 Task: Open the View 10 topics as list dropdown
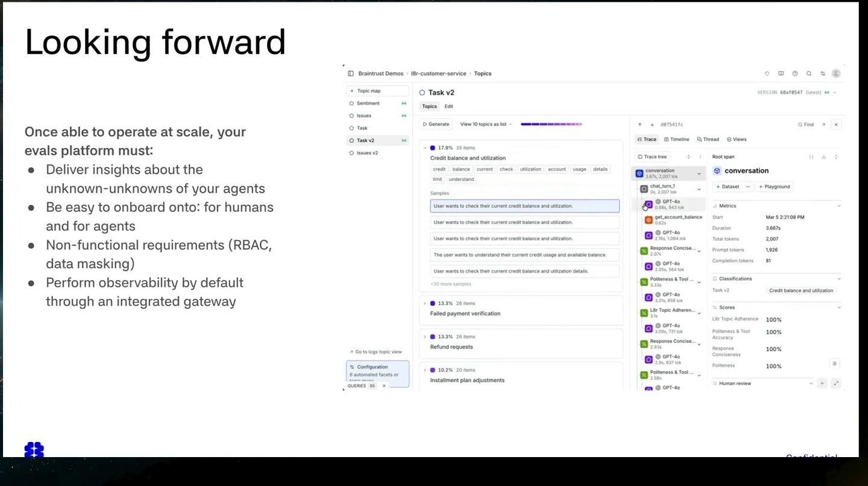coord(486,124)
